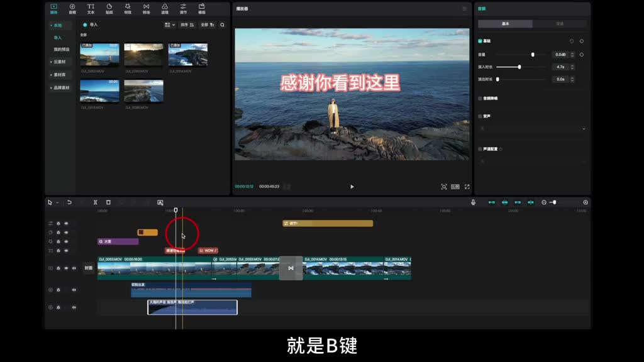Click the split clip tool in timeline toolbar

pyautogui.click(x=95, y=202)
